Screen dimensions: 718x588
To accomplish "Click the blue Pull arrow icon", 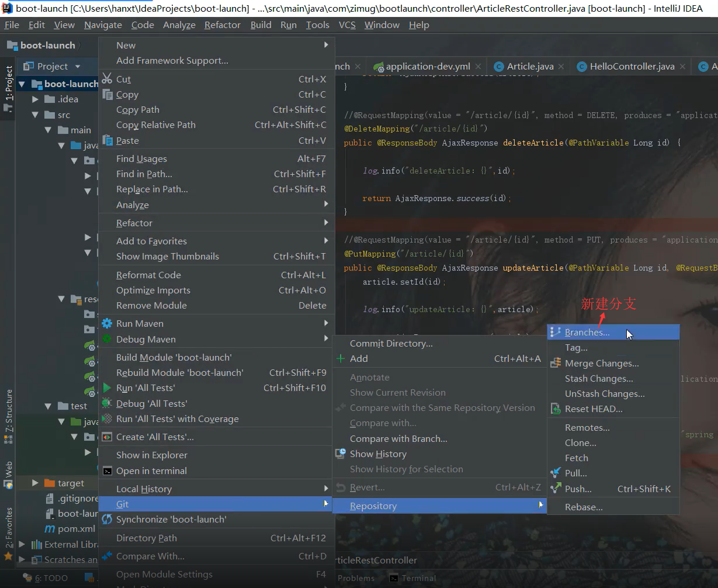I will click(x=556, y=473).
